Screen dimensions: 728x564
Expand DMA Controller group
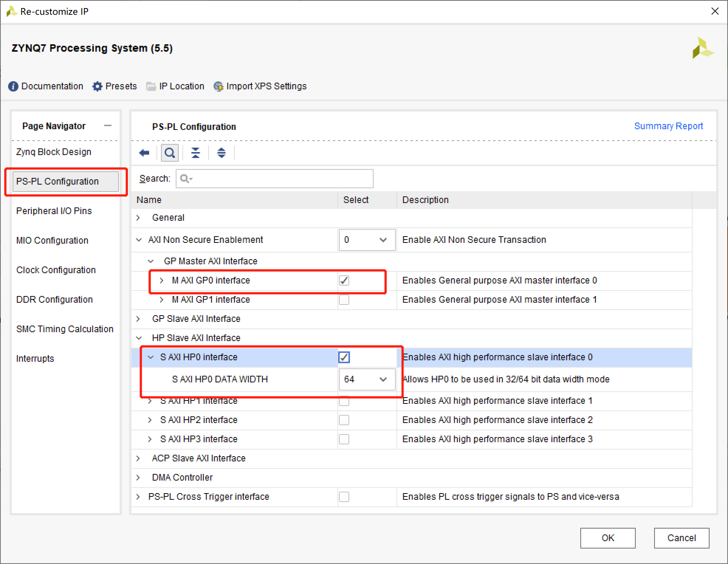click(x=138, y=478)
